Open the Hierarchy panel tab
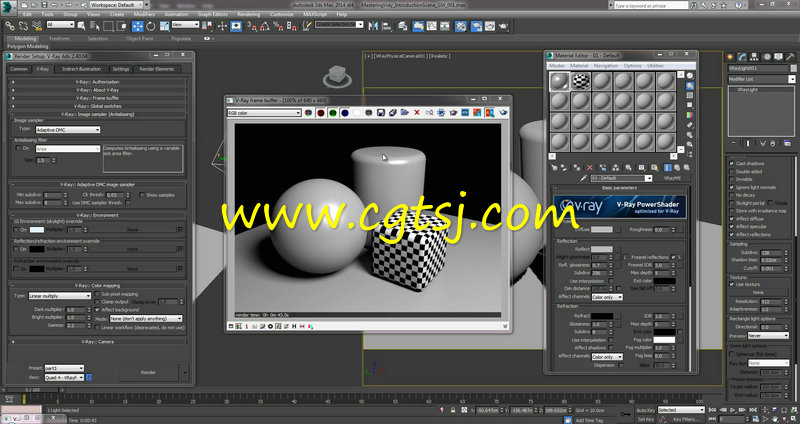The width and height of the screenshot is (800, 424). (x=755, y=57)
